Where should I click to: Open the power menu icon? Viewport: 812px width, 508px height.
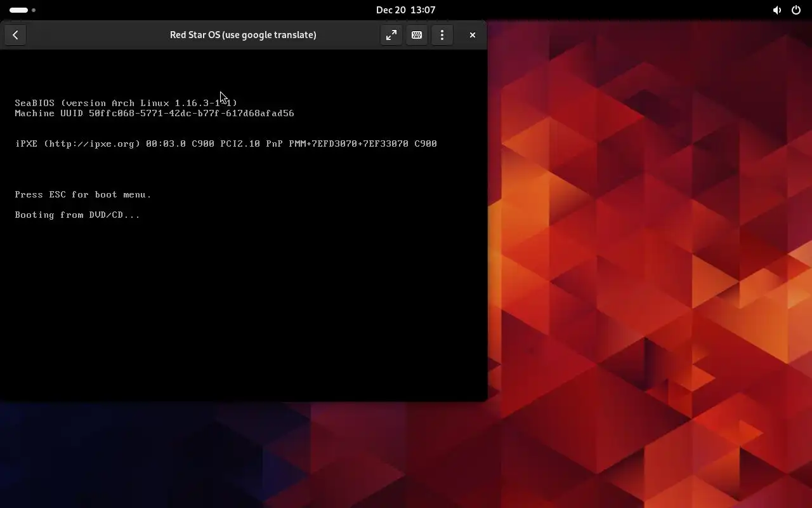pos(796,10)
